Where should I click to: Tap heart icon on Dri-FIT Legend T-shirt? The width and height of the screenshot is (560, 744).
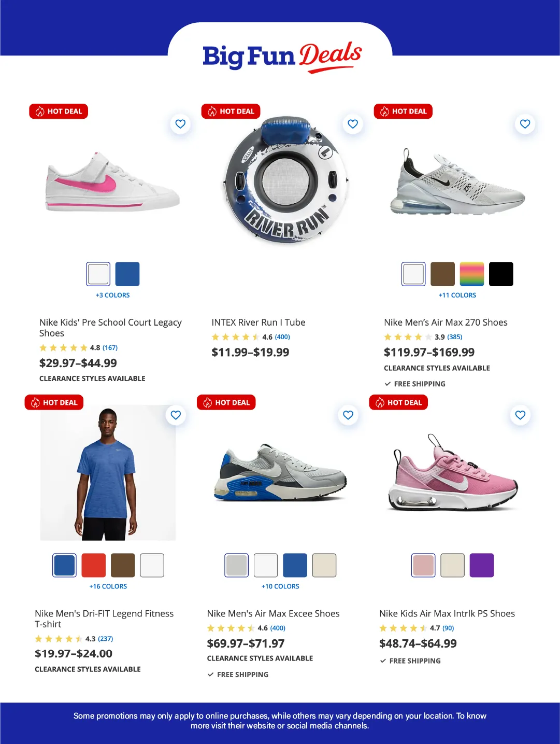(x=176, y=415)
